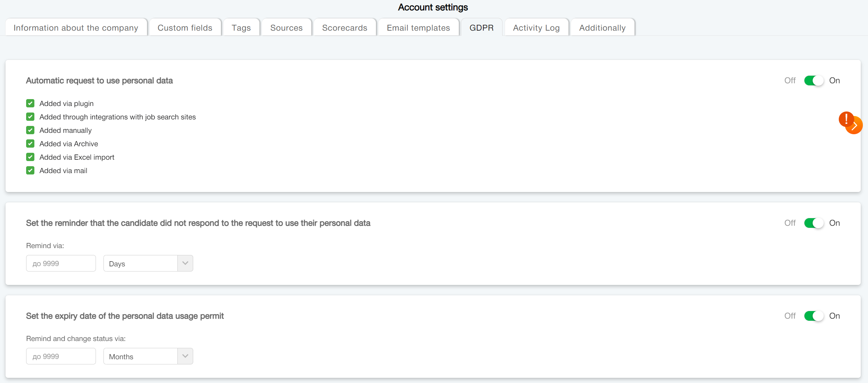This screenshot has height=383, width=868.
Task: Turn off the candidate reminder toggle
Action: (x=813, y=223)
